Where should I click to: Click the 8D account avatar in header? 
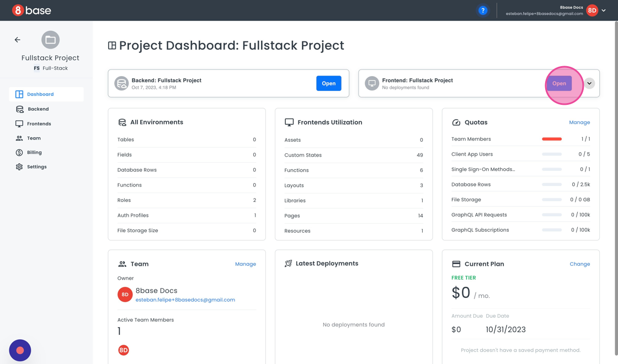(x=592, y=10)
